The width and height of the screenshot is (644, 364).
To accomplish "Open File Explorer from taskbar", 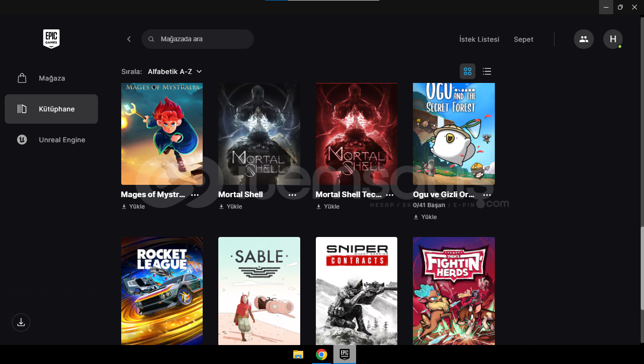I will pos(298,355).
